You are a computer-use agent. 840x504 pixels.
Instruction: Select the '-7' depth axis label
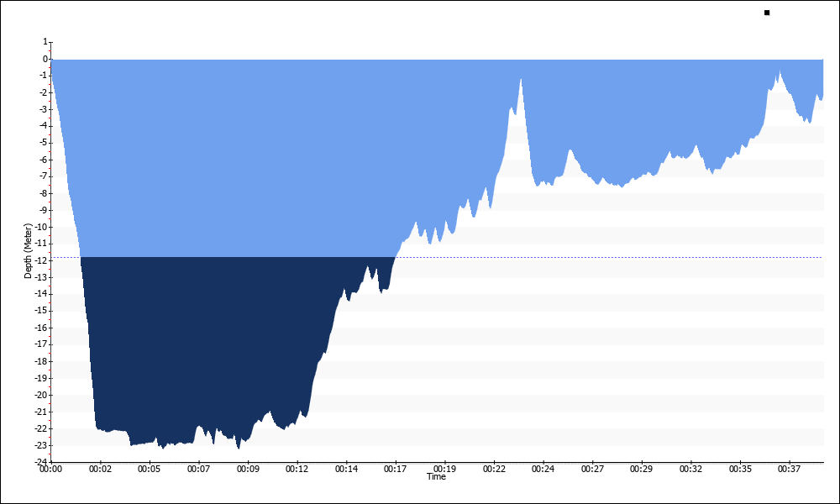click(43, 176)
